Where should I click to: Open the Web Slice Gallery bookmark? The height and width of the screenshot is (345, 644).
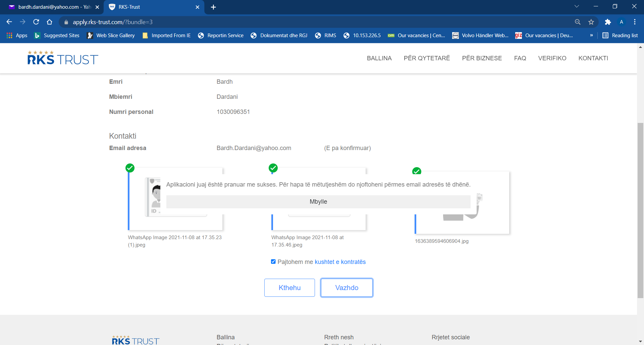coord(111,35)
